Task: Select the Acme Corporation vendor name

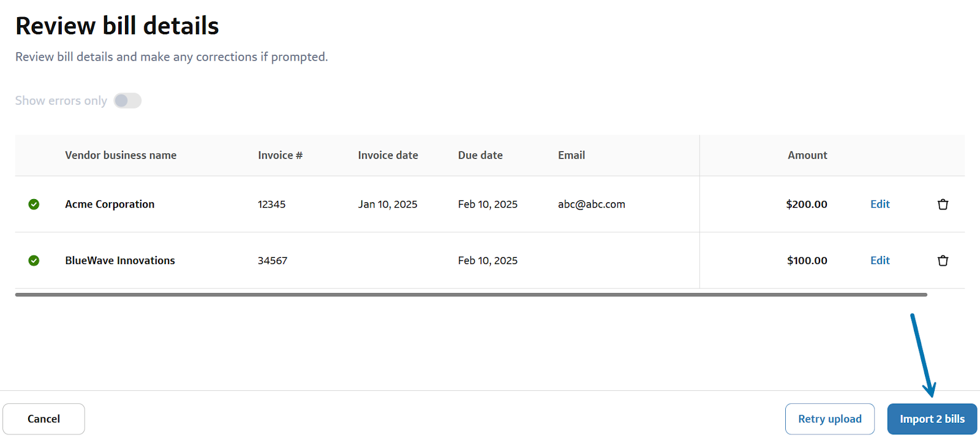Action: click(x=110, y=204)
